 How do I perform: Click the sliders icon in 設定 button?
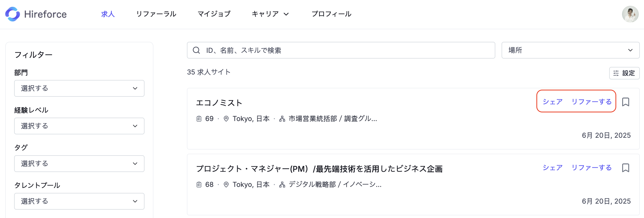coord(616,73)
